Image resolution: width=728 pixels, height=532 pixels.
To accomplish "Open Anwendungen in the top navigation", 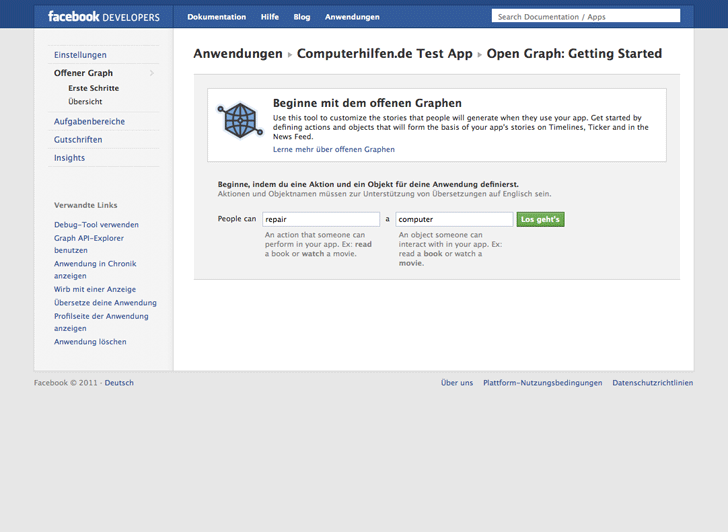I will tap(352, 17).
